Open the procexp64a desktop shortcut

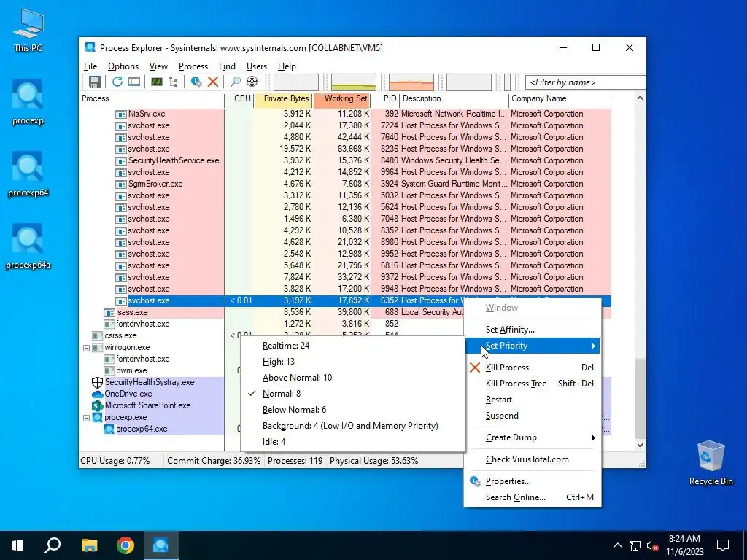tap(28, 246)
